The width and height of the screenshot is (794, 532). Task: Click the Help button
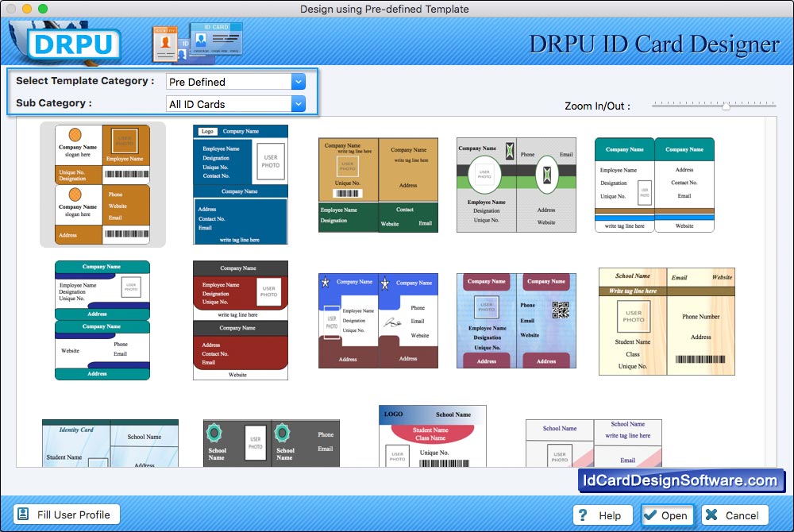603,515
